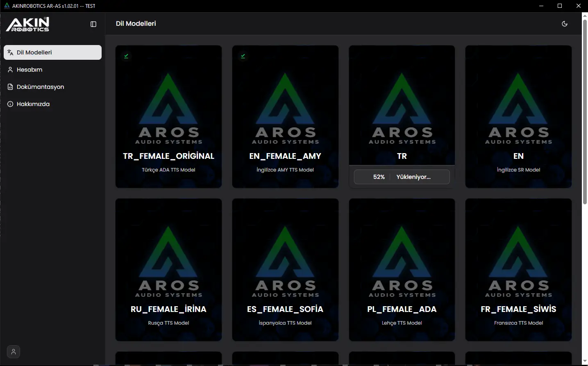The image size is (588, 366).
Task: Open the Hesabım menu item
Action: pos(30,70)
